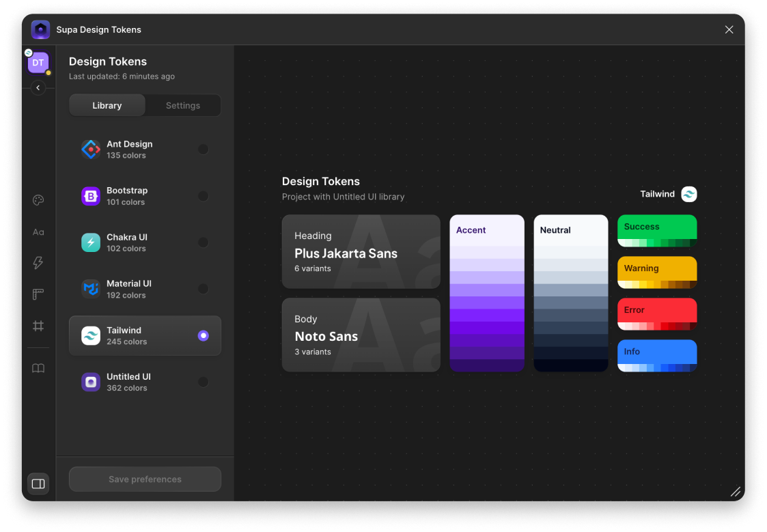Screen dimensions: 767x532
Task: Toggle the Tailwind selected radio button
Action: point(203,335)
